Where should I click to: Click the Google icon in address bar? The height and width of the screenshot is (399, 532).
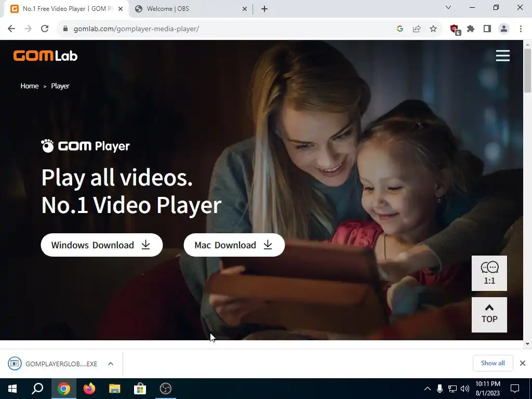400,29
